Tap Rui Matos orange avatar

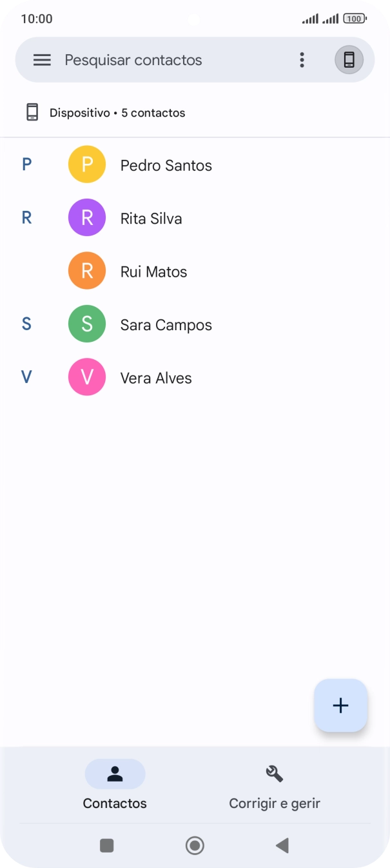[x=87, y=271]
